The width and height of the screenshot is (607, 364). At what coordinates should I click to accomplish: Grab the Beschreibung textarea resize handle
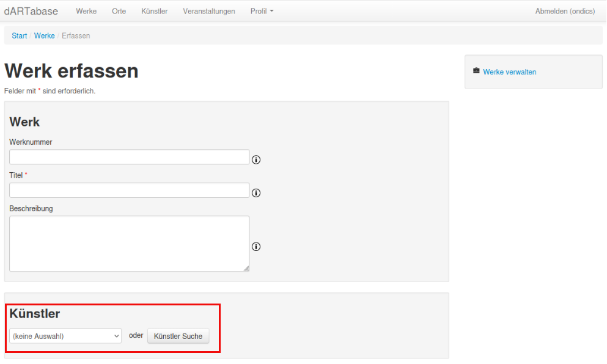click(246, 268)
